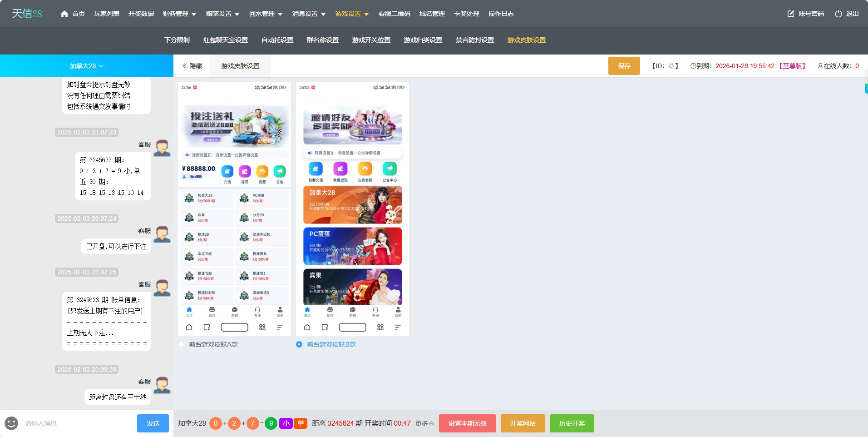The height and width of the screenshot is (437, 868).
Task: Click the 我要提现 icon in skin B
Action: (340, 169)
